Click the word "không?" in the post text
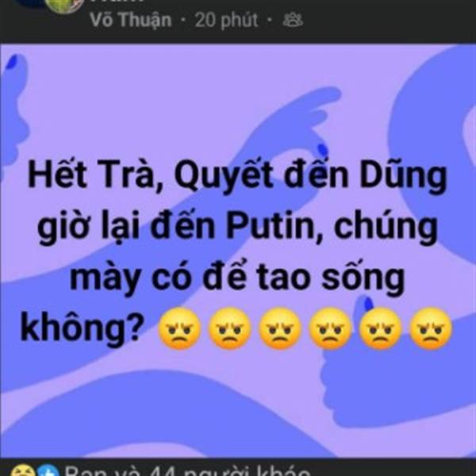 (82, 328)
